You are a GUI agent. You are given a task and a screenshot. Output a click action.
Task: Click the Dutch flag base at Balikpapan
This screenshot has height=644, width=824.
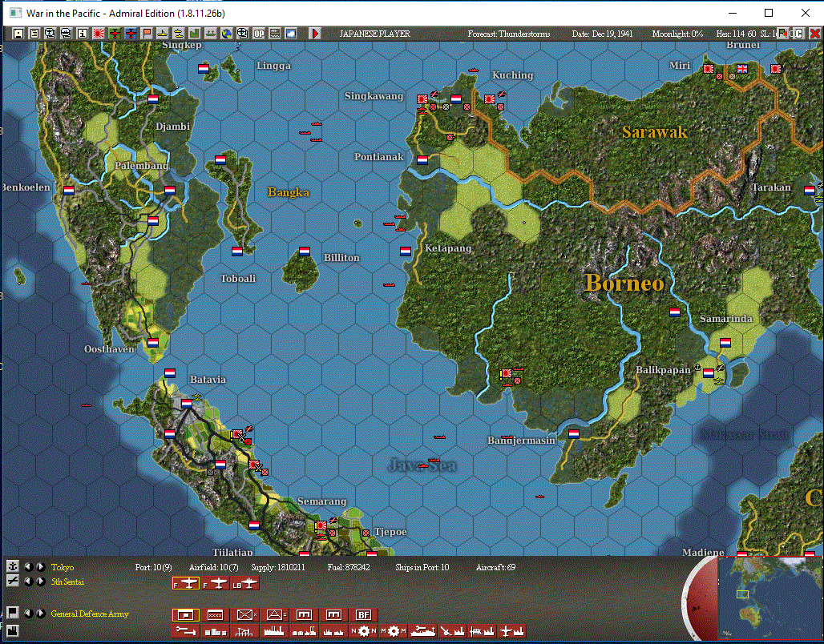tap(709, 373)
